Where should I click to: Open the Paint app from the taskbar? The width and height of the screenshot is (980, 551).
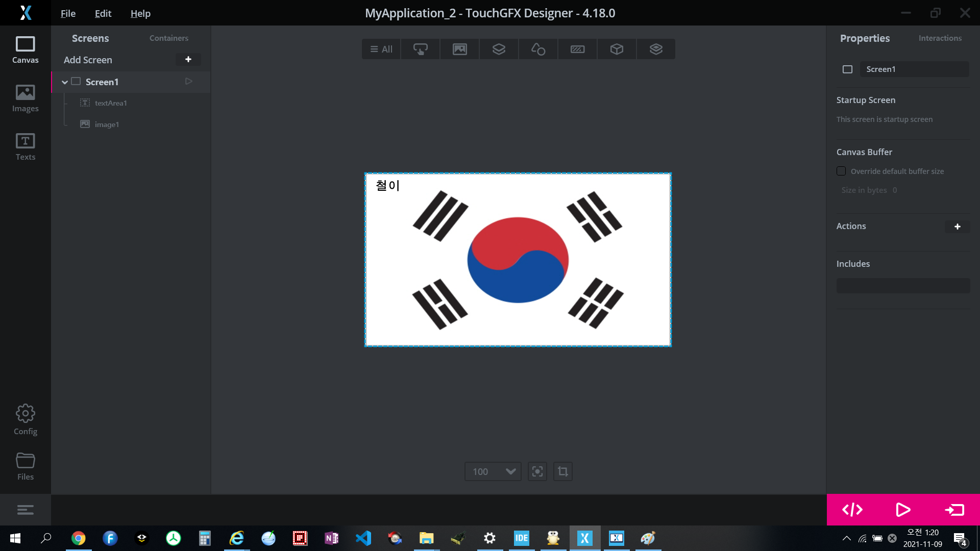pos(648,538)
